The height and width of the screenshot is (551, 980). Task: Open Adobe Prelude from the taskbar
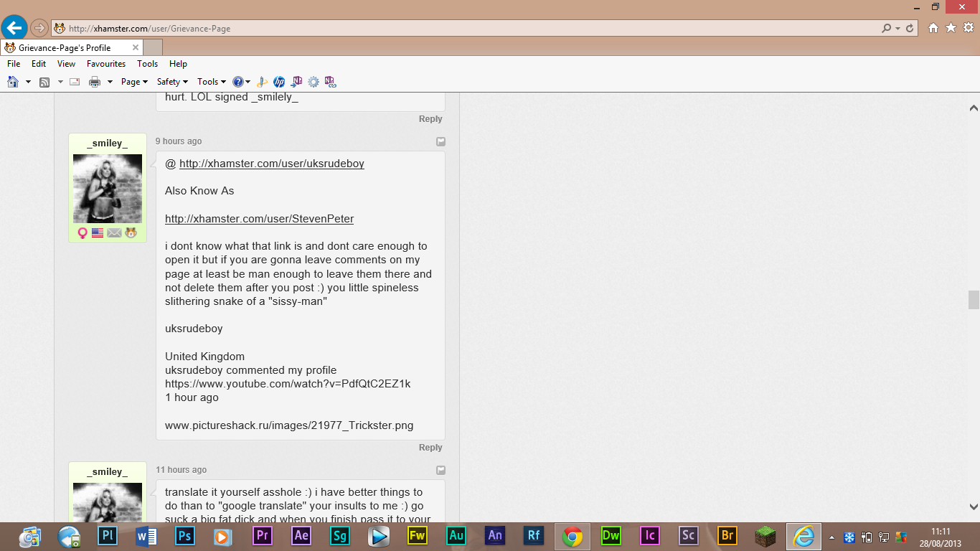(x=108, y=536)
